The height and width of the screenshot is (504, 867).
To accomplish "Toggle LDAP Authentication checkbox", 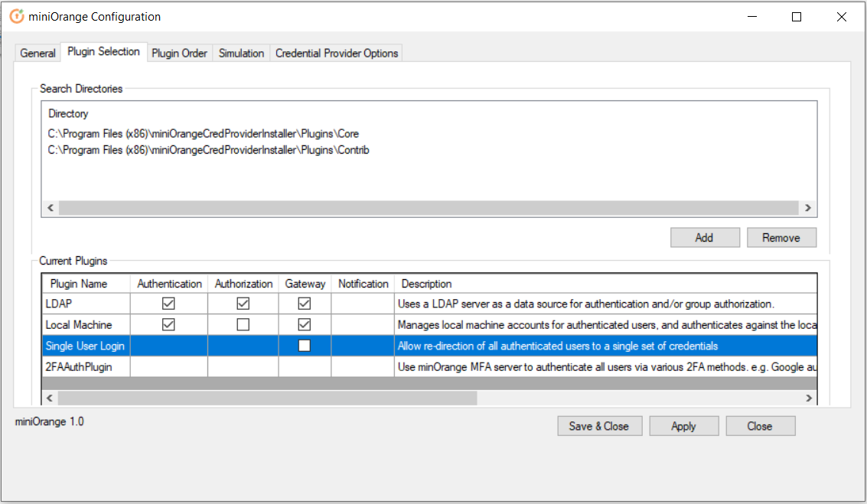I will pos(168,304).
